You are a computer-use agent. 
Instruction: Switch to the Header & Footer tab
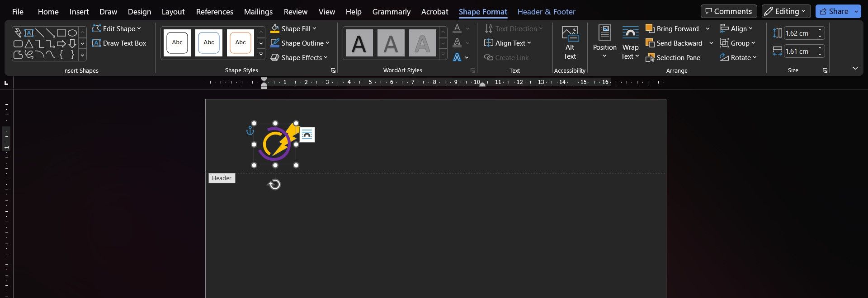point(546,12)
